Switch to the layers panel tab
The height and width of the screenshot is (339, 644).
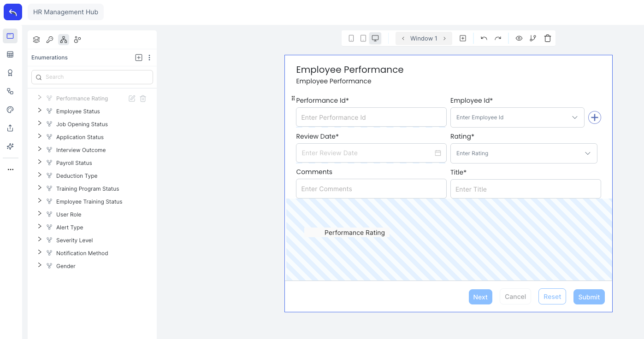36,40
